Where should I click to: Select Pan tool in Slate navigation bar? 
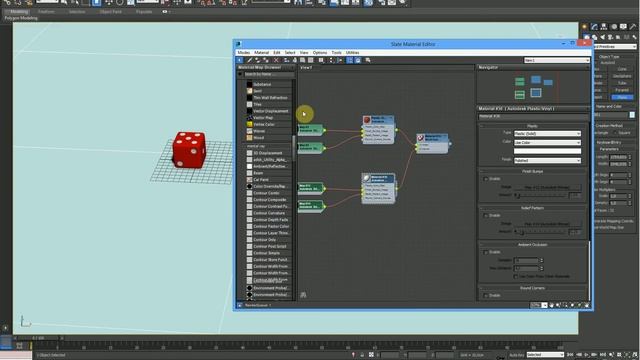coord(551,305)
